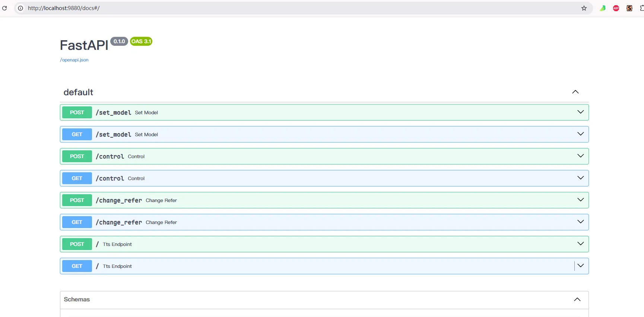Click the FastAPI page title
Viewport: 644px width, 317px height.
pos(84,45)
